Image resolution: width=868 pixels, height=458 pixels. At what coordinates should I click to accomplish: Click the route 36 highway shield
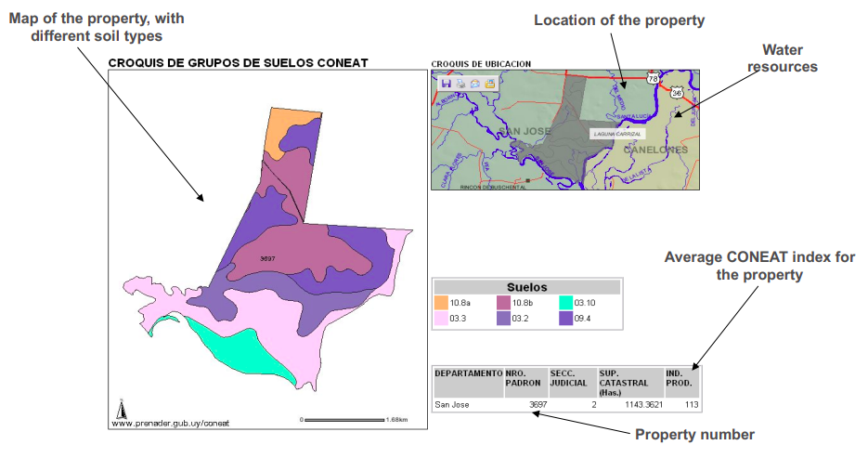click(x=677, y=93)
